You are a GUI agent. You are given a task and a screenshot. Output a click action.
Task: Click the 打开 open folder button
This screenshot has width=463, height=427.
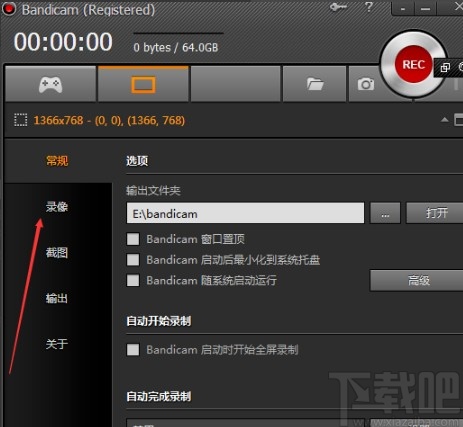pyautogui.click(x=435, y=213)
